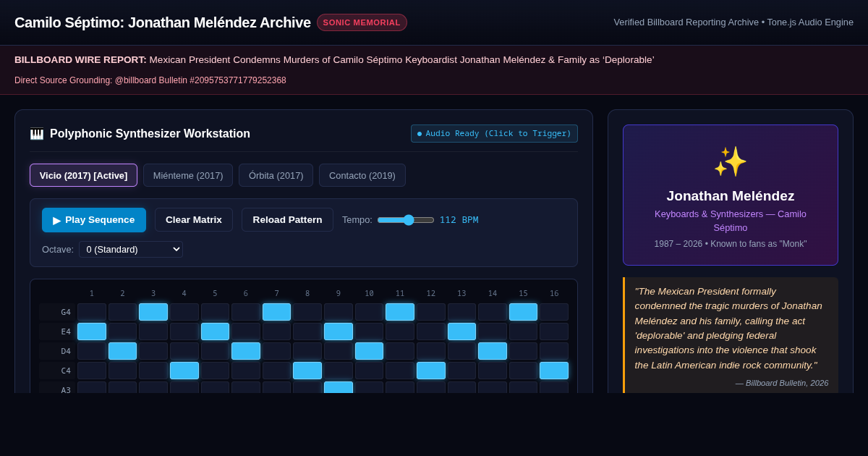Switch to the Miénteme (2017) tab

pyautogui.click(x=188, y=175)
